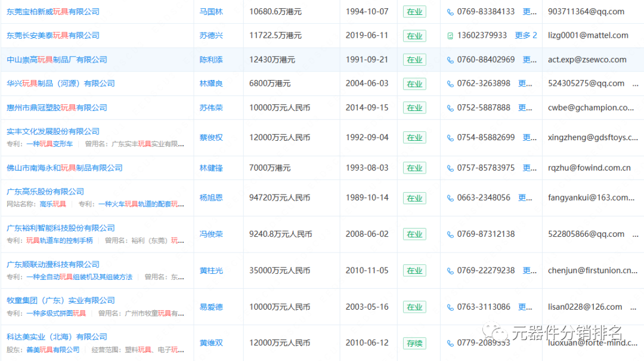Select email rqzhu@fowind.com.cn
Image resolution: width=644 pixels, height=361 pixels.
tap(589, 168)
